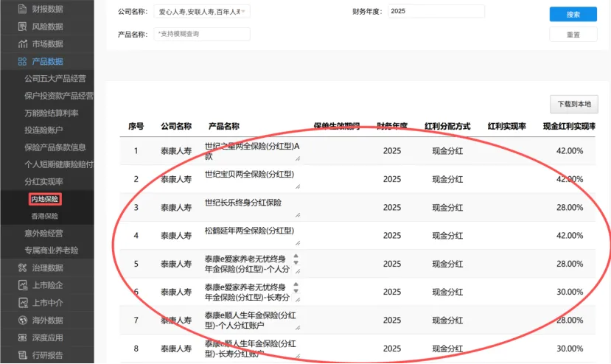Click 泰康人寿 company cell in row 3
Viewport: 611px width, 364px height.
176,207
